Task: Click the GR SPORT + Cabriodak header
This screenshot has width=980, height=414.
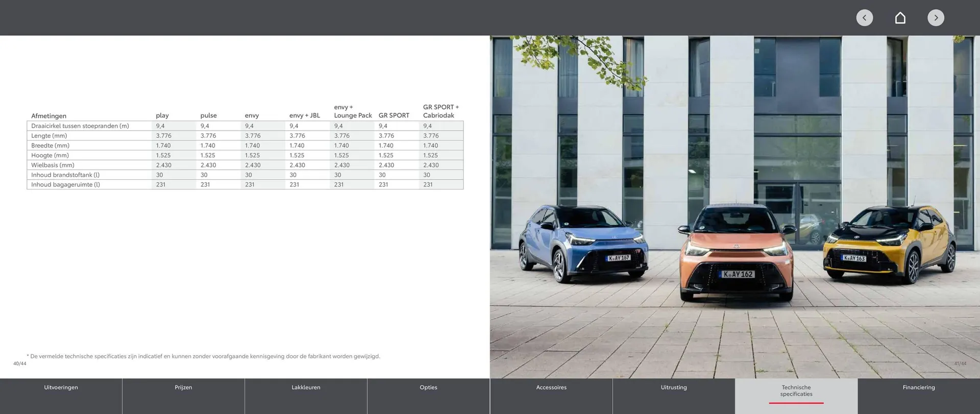Action: (x=441, y=111)
